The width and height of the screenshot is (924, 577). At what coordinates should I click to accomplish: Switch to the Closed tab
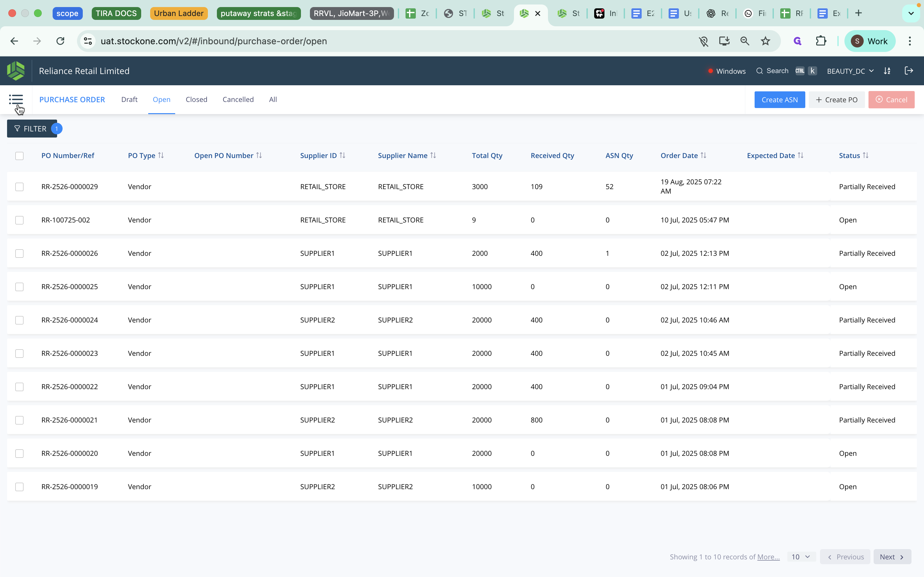tap(196, 100)
